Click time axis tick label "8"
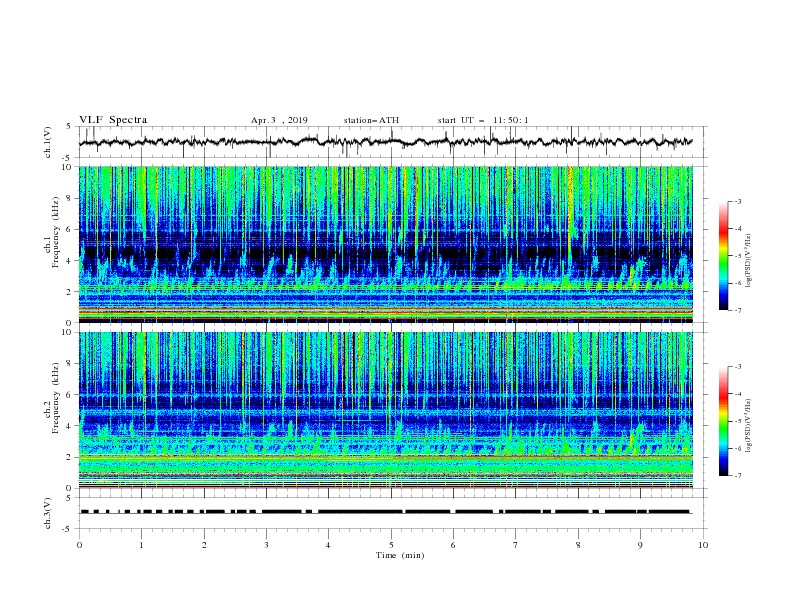Image resolution: width=792 pixels, height=612 pixels. pyautogui.click(x=578, y=545)
